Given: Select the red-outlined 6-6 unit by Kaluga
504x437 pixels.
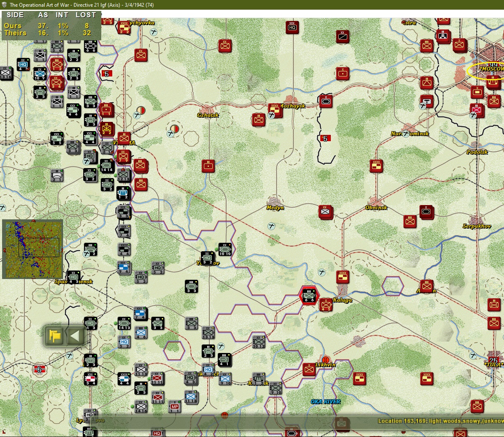Looking at the screenshot, I should click(309, 295).
